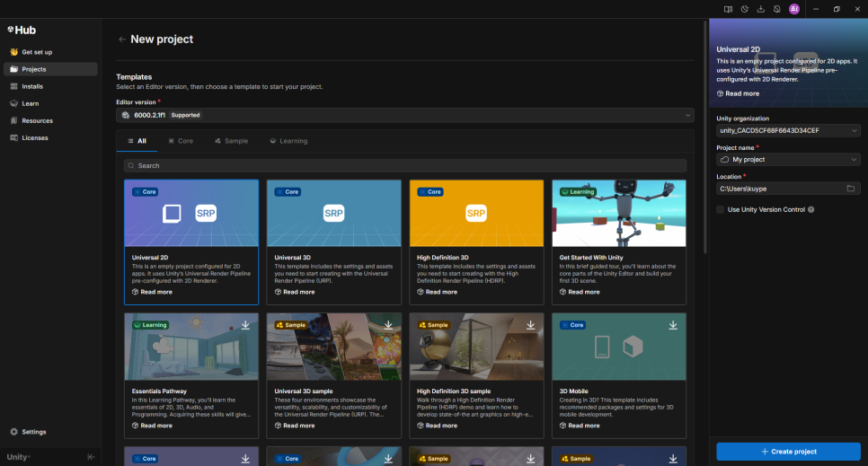Expand the Unity organization dropdown
The width and height of the screenshot is (868, 466).
point(788,130)
